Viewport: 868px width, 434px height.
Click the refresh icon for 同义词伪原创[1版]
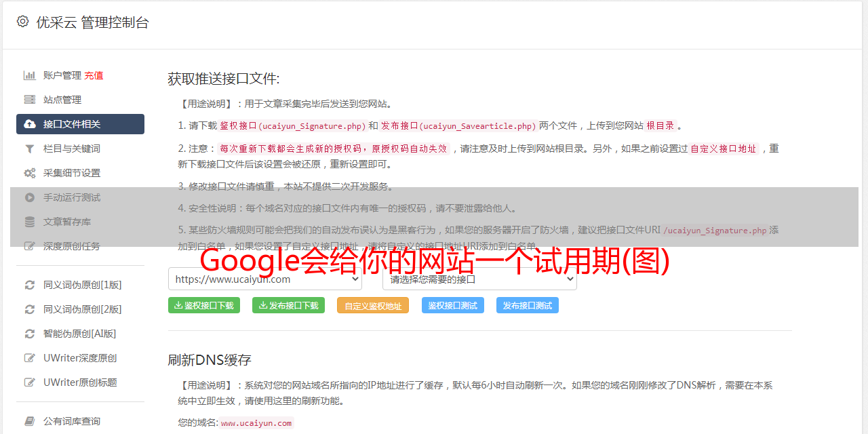click(x=30, y=285)
